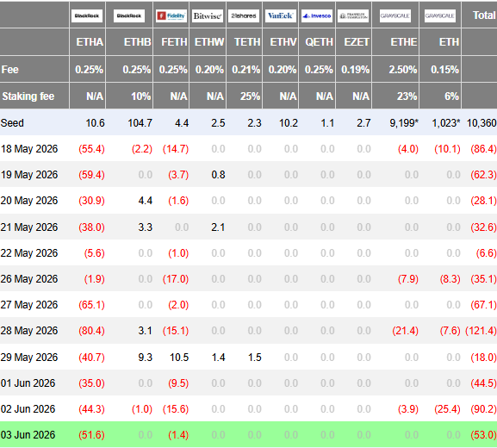Click the 0.8 ETHW value on 19 May
Screen dimensions: 497x448
pos(218,175)
